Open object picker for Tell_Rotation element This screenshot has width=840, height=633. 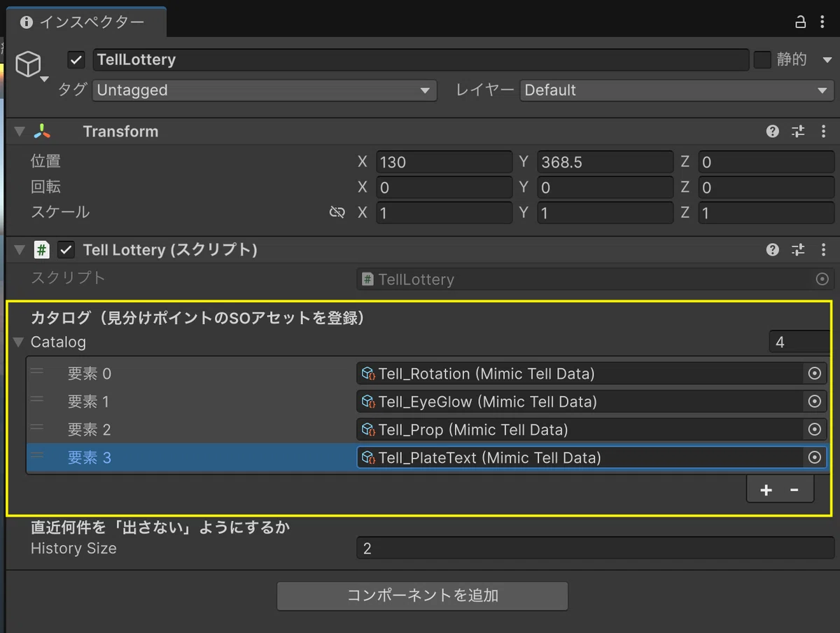pyautogui.click(x=814, y=374)
